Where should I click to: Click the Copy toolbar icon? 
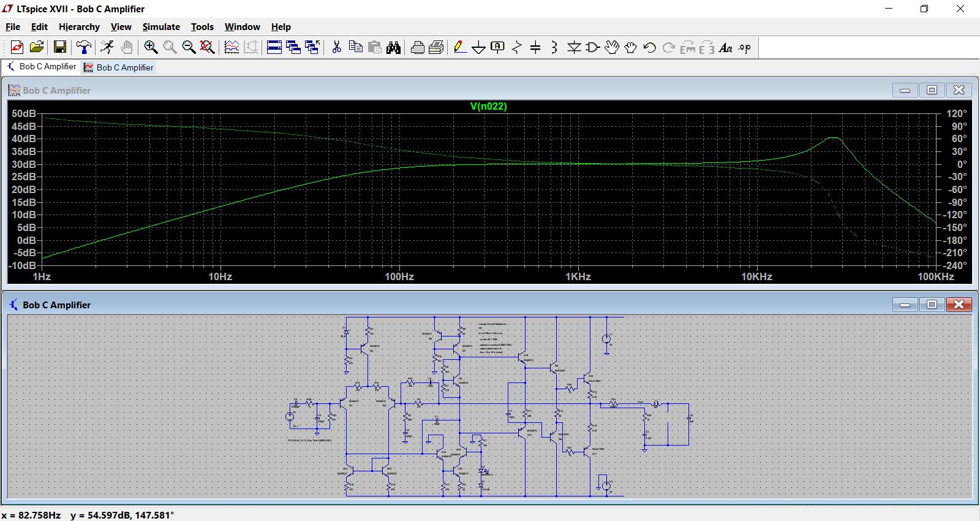point(355,47)
